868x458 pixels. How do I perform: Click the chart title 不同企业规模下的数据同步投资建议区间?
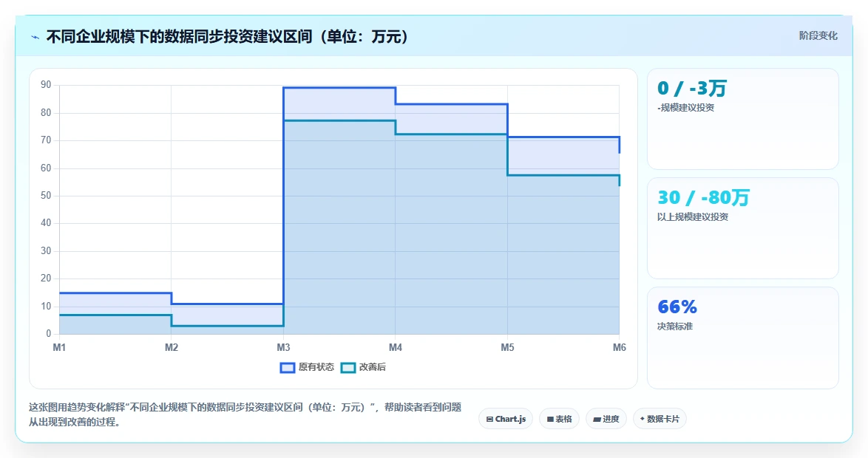coord(228,37)
